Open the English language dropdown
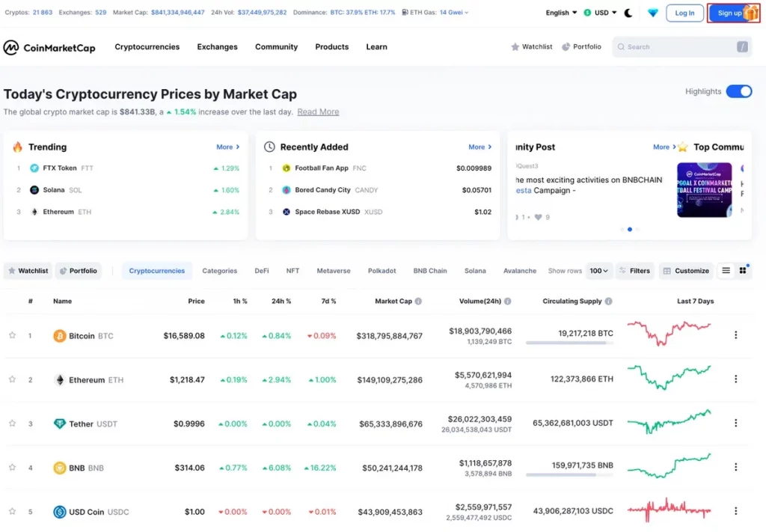This screenshot has width=766, height=532. (561, 13)
